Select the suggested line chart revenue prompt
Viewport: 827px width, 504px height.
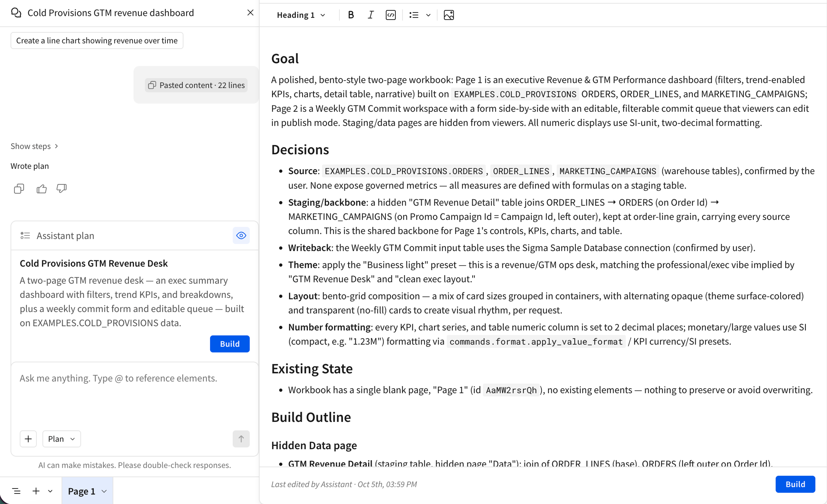coord(97,41)
